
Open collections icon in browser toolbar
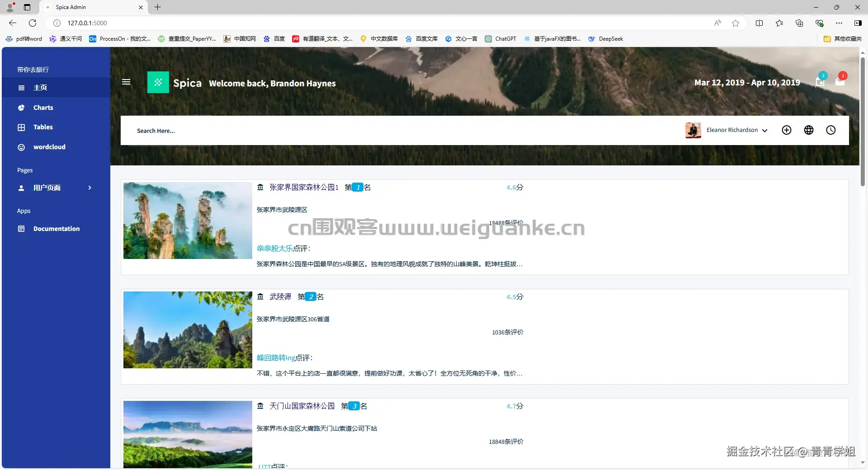click(x=799, y=23)
